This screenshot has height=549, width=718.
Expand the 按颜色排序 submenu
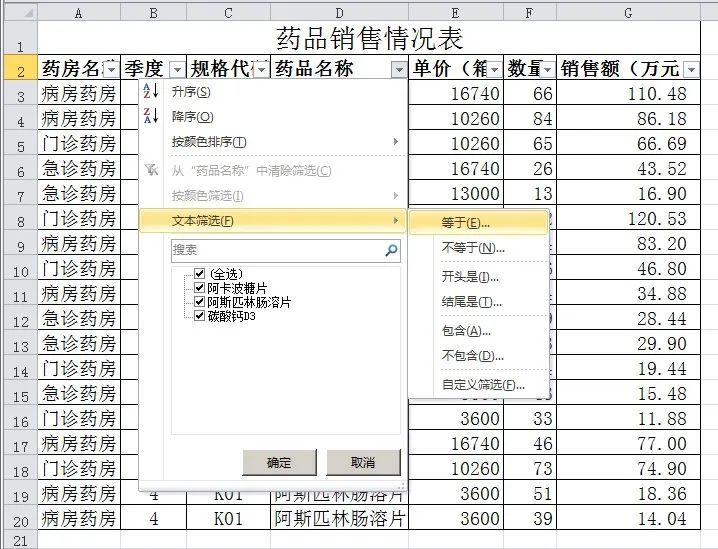pyautogui.click(x=273, y=142)
